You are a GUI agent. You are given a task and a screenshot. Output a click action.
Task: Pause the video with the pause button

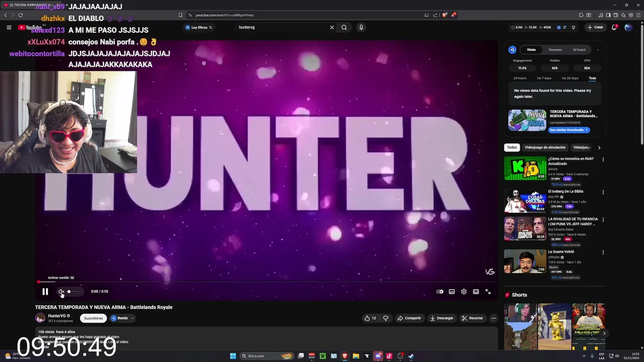pos(45,292)
